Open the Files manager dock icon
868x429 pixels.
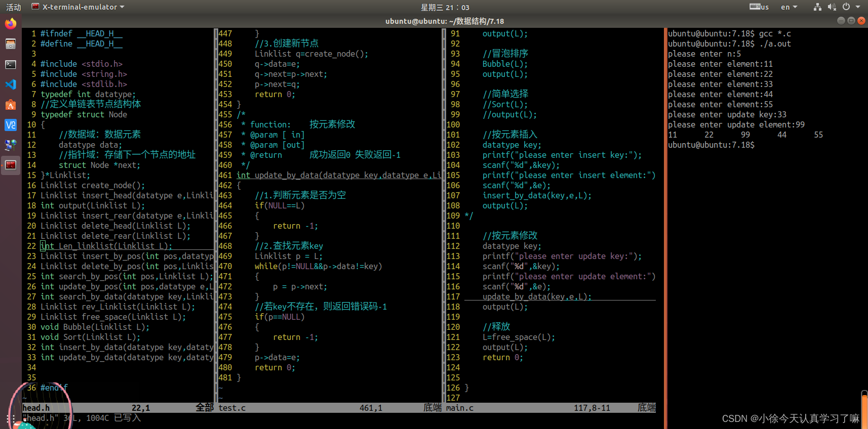click(x=11, y=44)
